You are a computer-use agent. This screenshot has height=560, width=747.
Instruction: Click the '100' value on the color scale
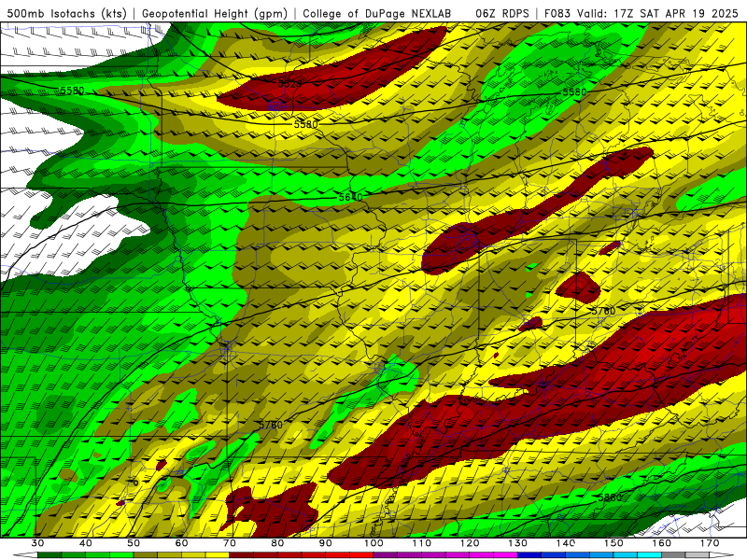[x=374, y=543]
